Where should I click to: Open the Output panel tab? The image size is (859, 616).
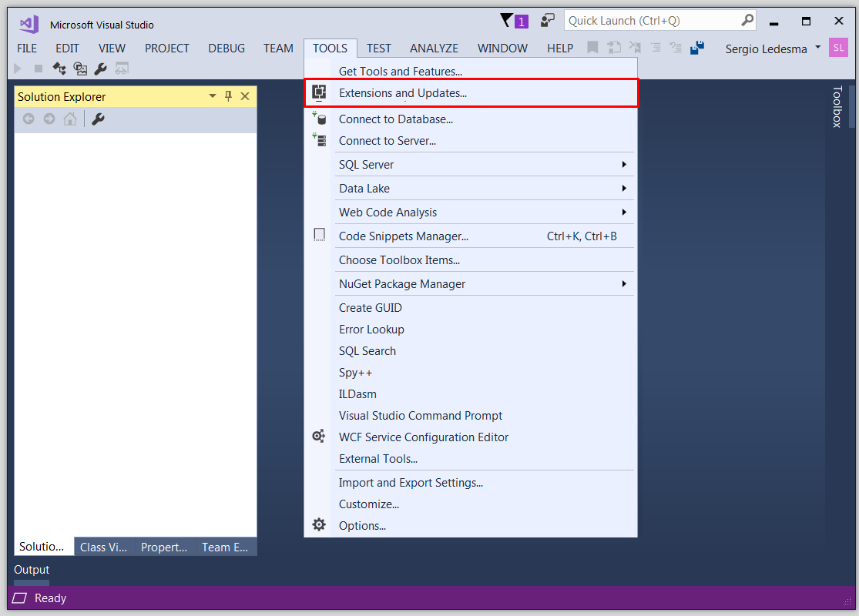coord(32,570)
